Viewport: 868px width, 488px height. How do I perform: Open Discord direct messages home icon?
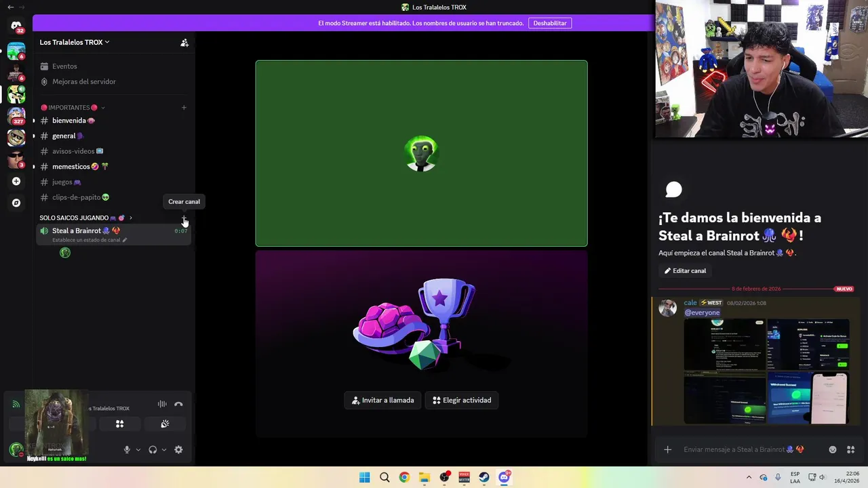(16, 26)
